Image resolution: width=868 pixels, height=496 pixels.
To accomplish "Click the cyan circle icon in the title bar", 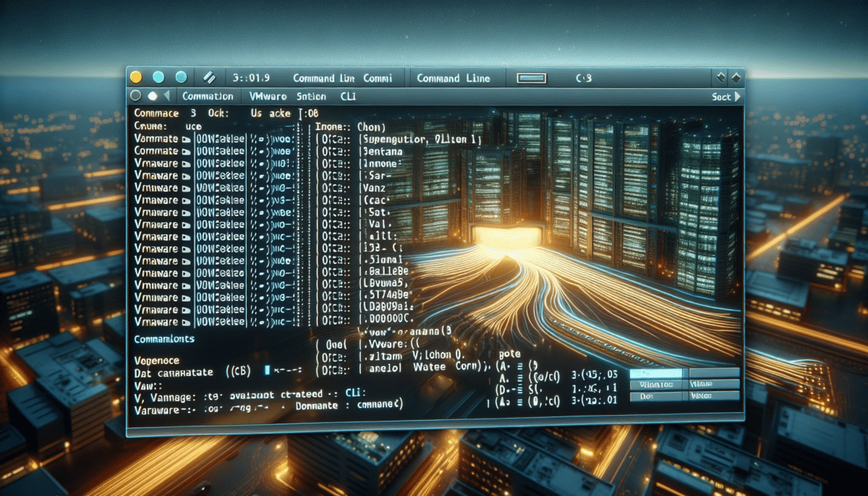I will point(158,77).
